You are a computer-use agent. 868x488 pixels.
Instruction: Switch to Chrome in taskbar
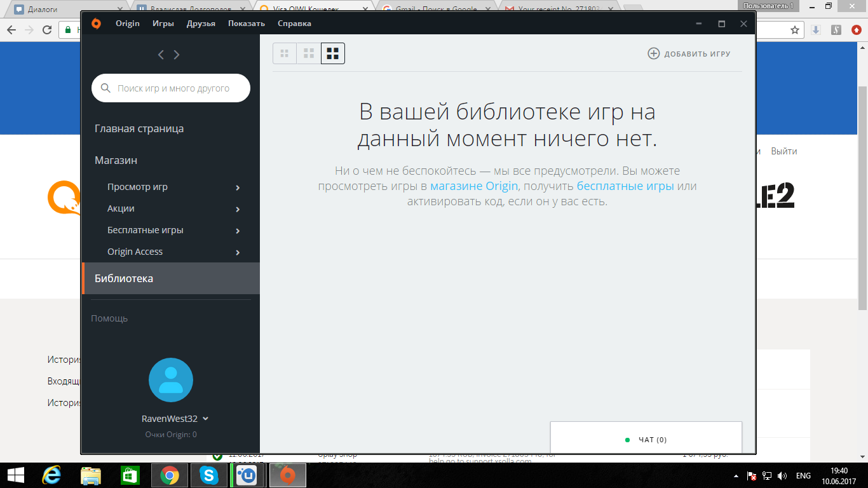[x=170, y=475]
